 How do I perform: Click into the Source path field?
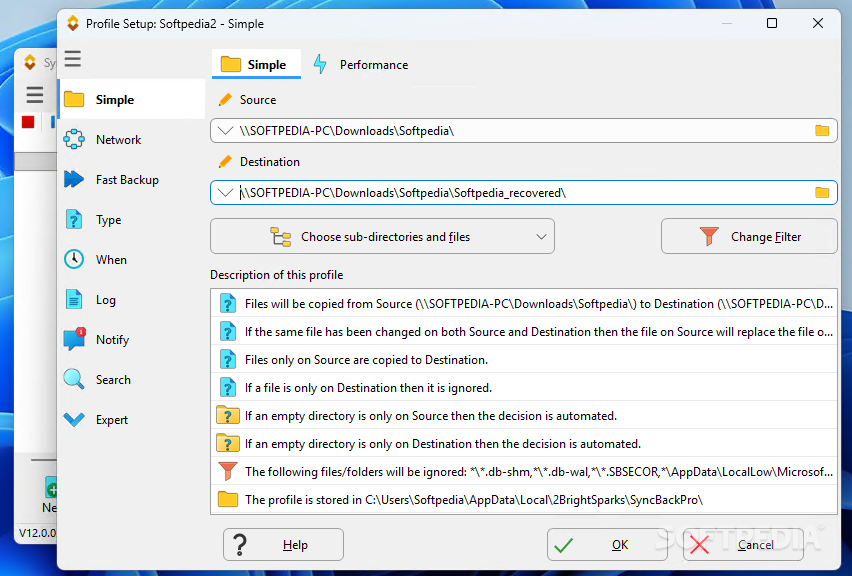coord(524,131)
